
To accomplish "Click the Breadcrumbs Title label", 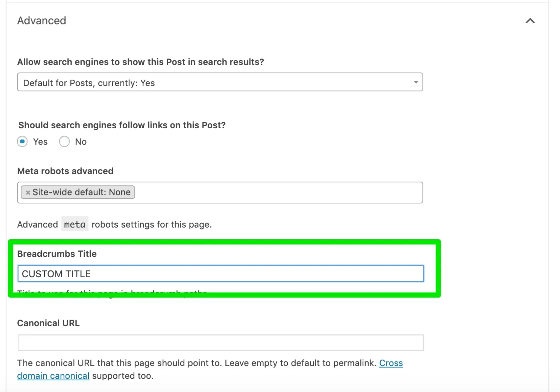I will (x=57, y=254).
